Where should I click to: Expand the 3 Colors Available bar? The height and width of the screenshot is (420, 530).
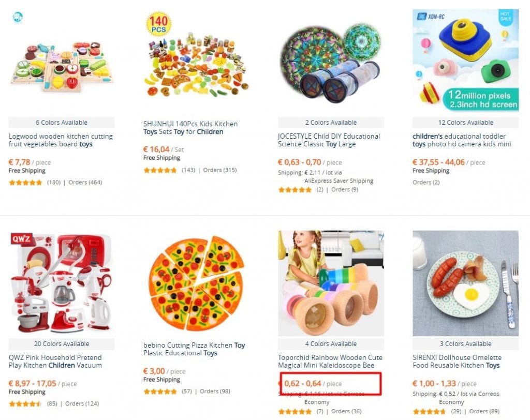point(465,344)
